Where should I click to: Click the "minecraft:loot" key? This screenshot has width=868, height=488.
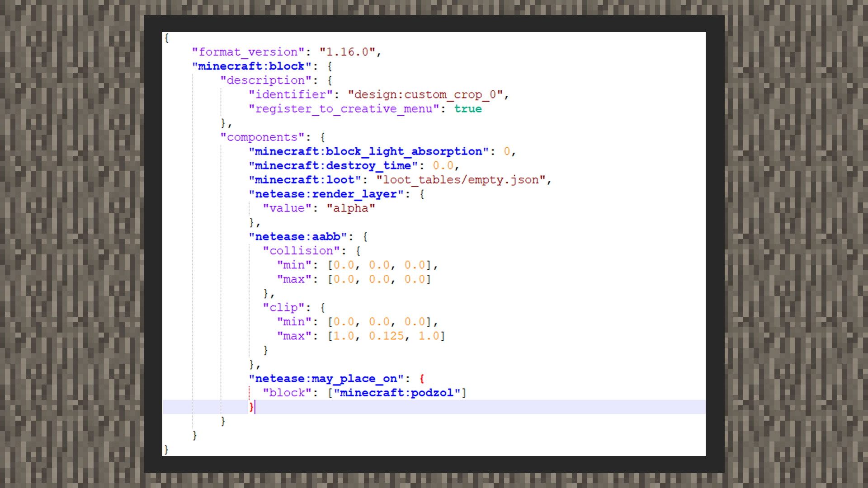point(305,180)
